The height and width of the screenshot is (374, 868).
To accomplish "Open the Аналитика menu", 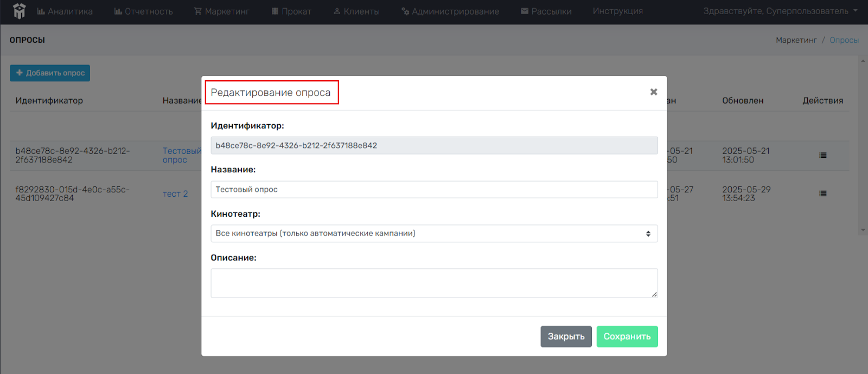I will pyautogui.click(x=65, y=11).
